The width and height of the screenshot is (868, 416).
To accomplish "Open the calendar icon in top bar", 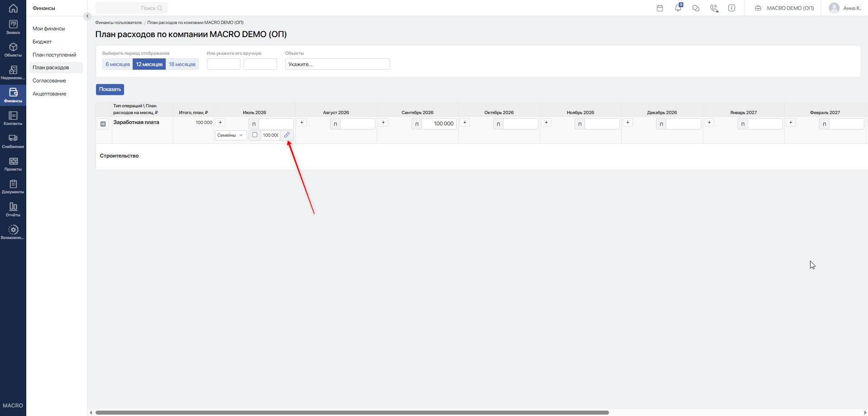I will coord(660,8).
